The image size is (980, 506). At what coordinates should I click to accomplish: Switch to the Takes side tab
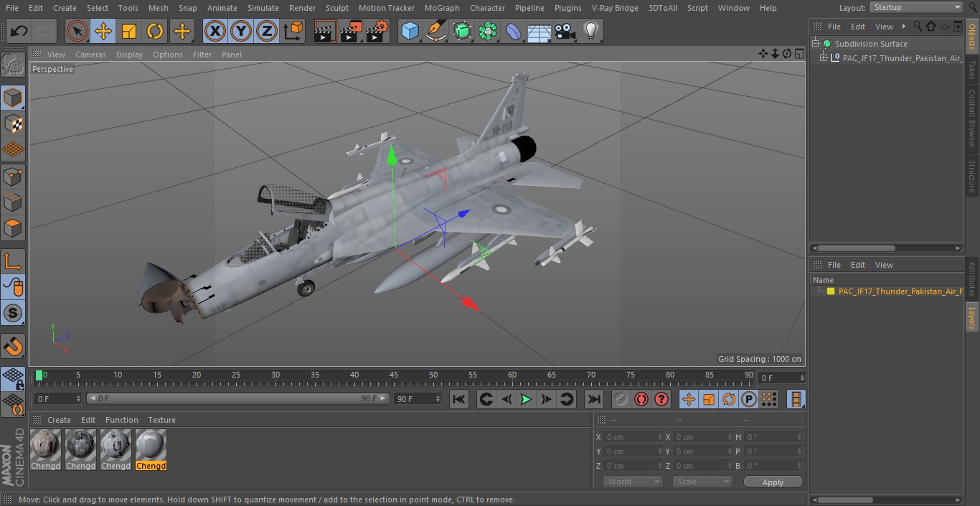click(x=971, y=70)
